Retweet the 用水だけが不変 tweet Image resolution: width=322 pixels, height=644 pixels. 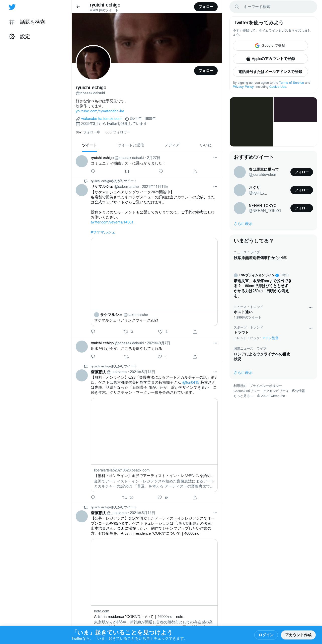pos(126,357)
